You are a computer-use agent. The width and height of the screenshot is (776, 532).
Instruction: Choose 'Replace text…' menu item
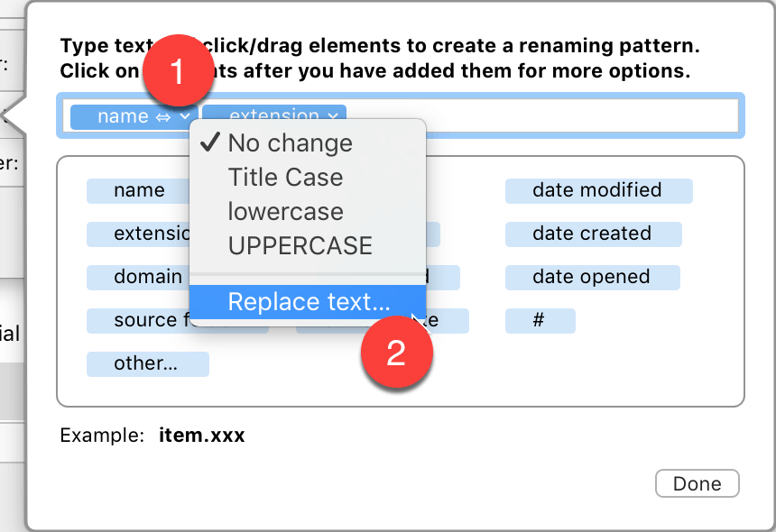(x=308, y=301)
